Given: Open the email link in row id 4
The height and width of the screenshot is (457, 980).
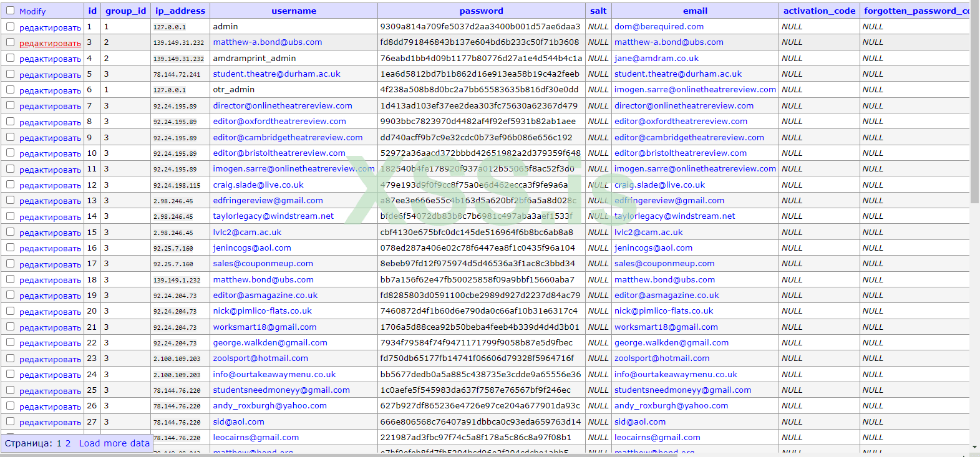Looking at the screenshot, I should [x=656, y=58].
